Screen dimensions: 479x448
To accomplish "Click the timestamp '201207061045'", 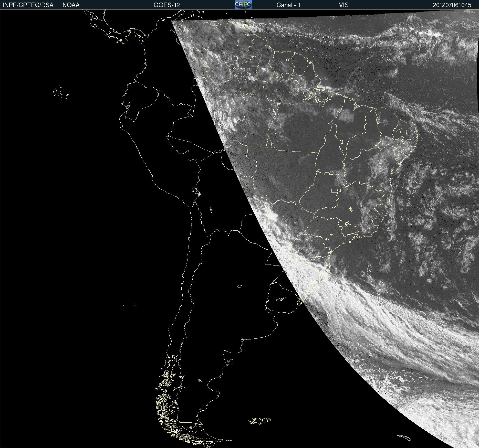I will click(x=452, y=5).
